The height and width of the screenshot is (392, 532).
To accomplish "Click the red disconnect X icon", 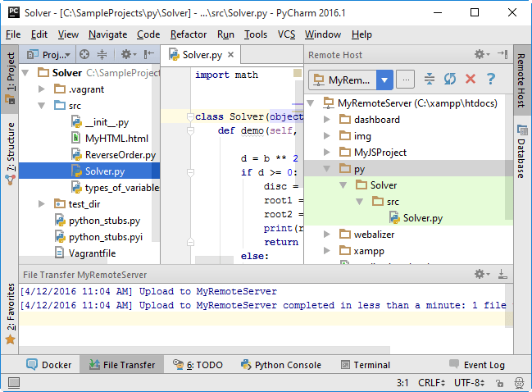I will (x=471, y=80).
